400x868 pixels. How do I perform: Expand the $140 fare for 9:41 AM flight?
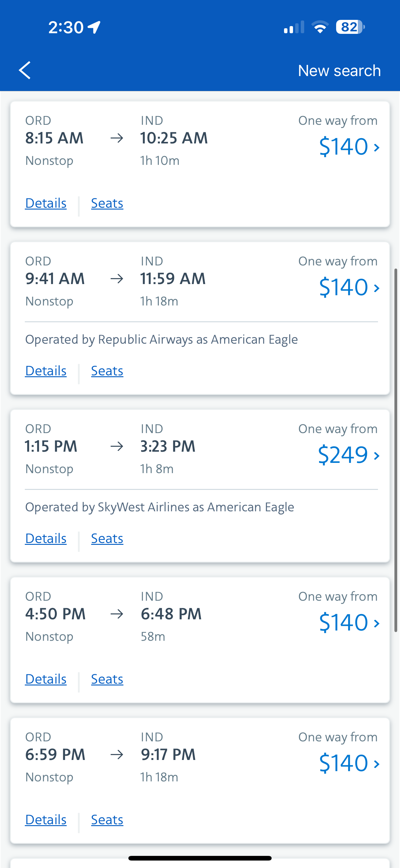pos(349,287)
